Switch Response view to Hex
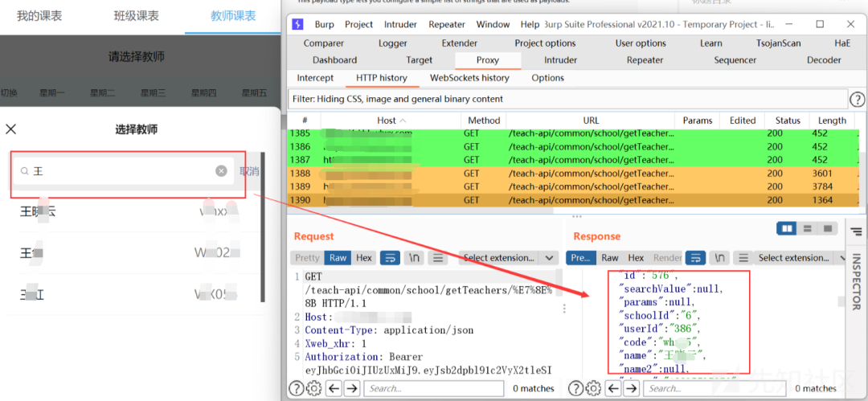This screenshot has width=868, height=401. [x=636, y=257]
